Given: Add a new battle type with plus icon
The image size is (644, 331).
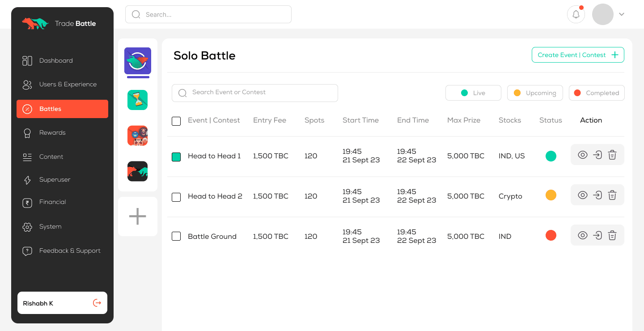Looking at the screenshot, I should [x=137, y=216].
